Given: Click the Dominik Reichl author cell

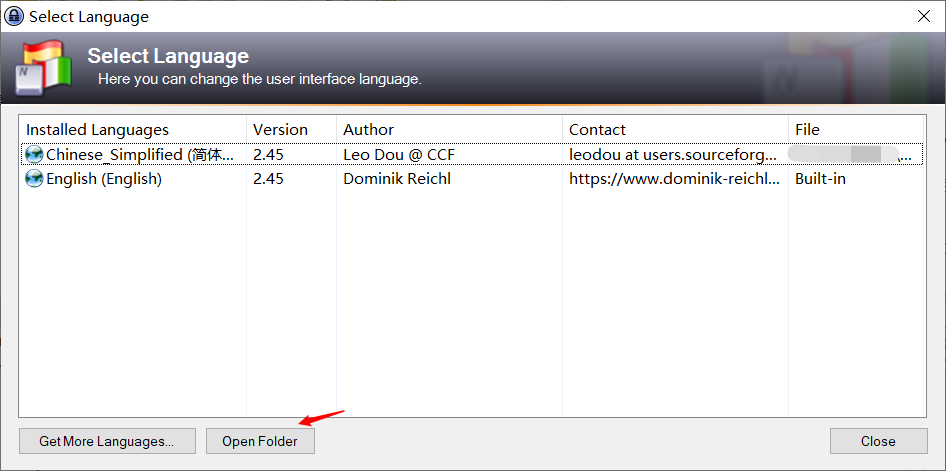Looking at the screenshot, I should (397, 179).
